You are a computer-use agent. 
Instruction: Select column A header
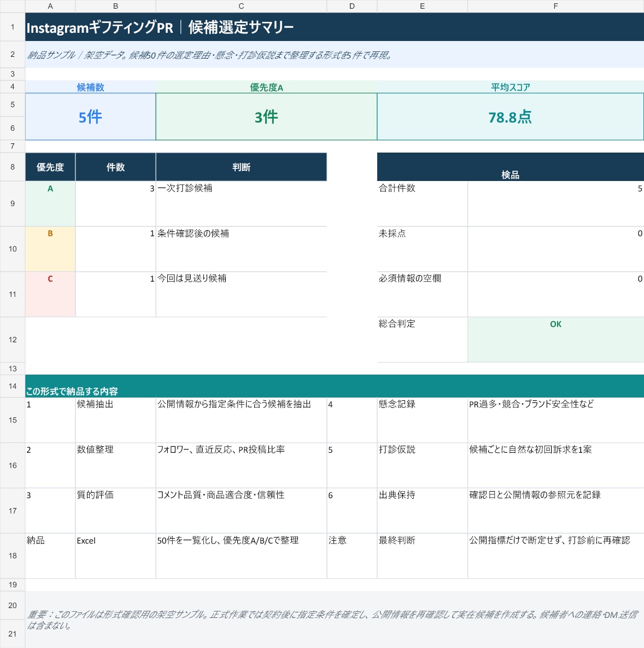click(50, 6)
